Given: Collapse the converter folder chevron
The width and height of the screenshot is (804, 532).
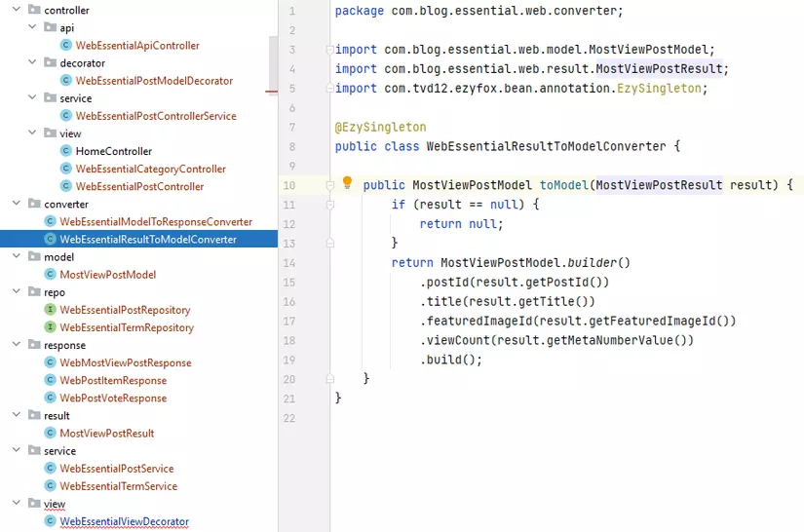Looking at the screenshot, I should [x=17, y=204].
